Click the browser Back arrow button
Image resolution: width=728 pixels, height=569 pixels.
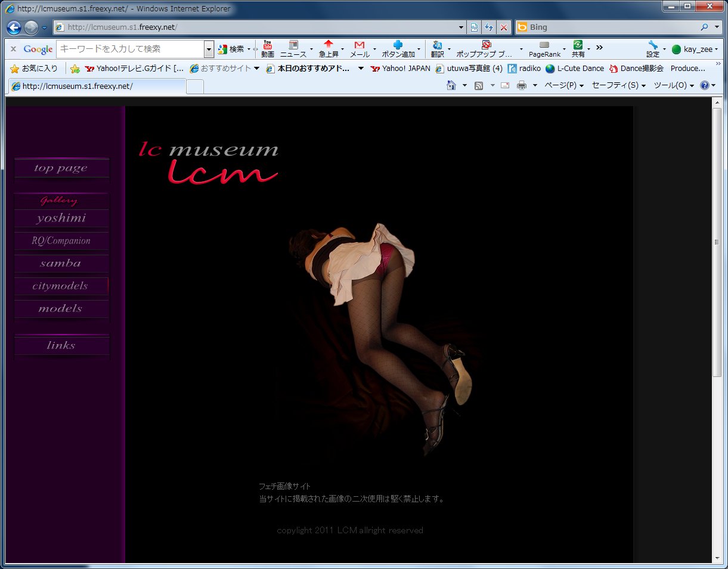(x=14, y=27)
